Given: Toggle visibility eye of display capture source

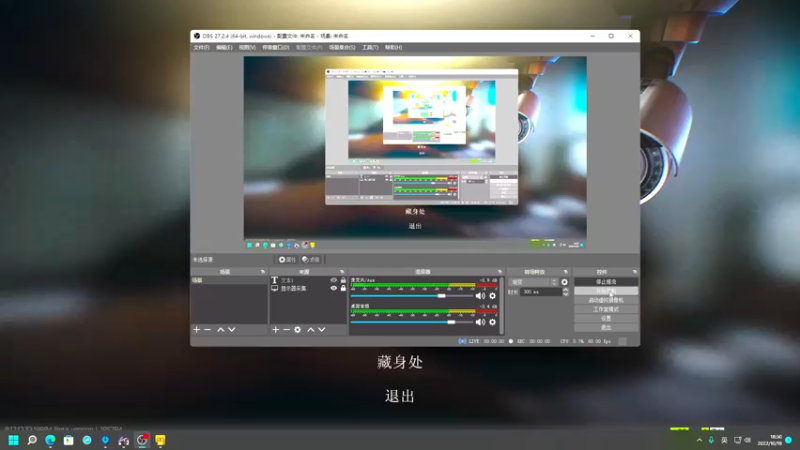Looking at the screenshot, I should click(334, 288).
